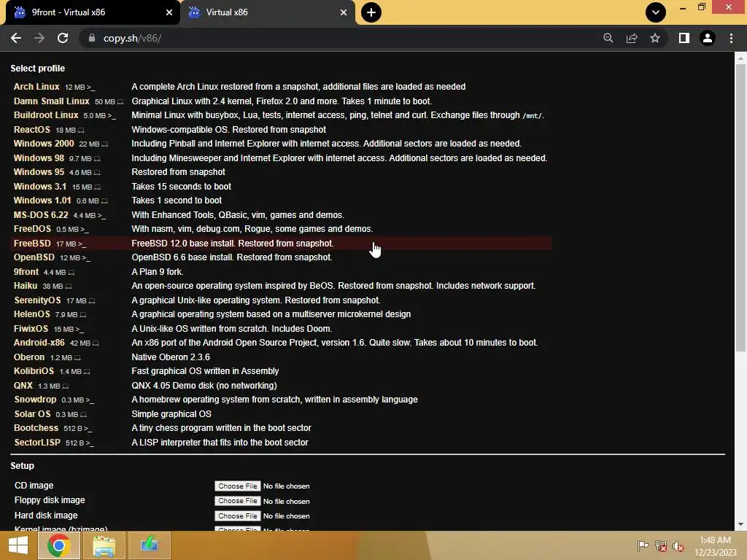Open the ReactOS profile
The height and width of the screenshot is (560, 747).
coord(32,130)
